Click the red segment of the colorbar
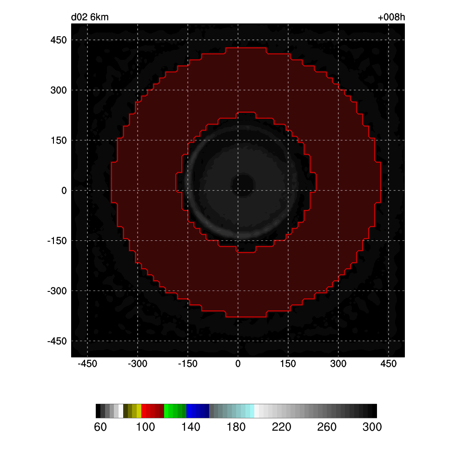Image resolution: width=476 pixels, height=476 pixels. coord(146,411)
